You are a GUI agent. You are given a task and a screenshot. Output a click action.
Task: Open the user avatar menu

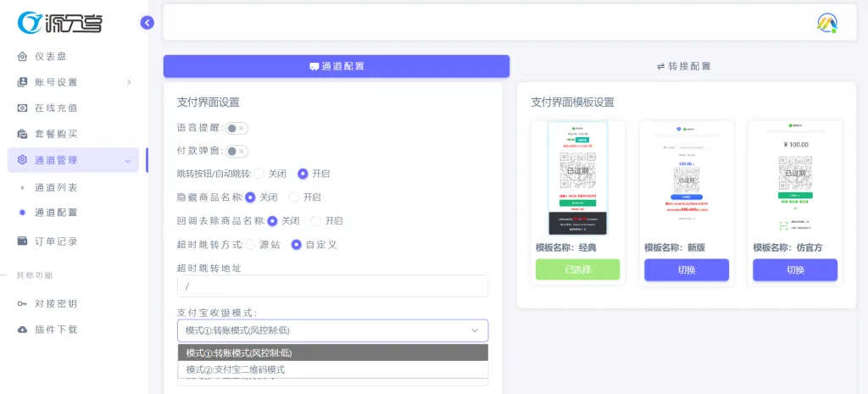pos(827,23)
